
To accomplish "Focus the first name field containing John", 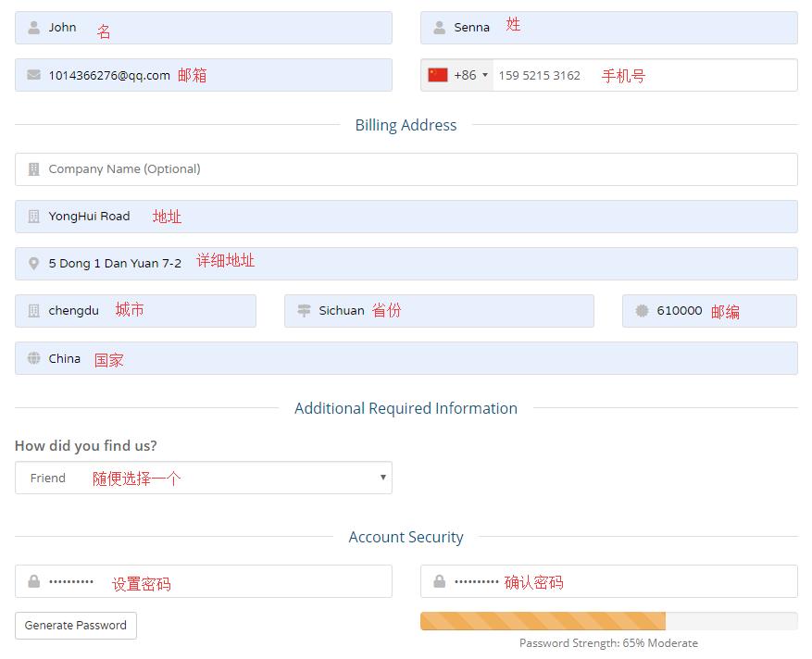I will click(x=204, y=28).
